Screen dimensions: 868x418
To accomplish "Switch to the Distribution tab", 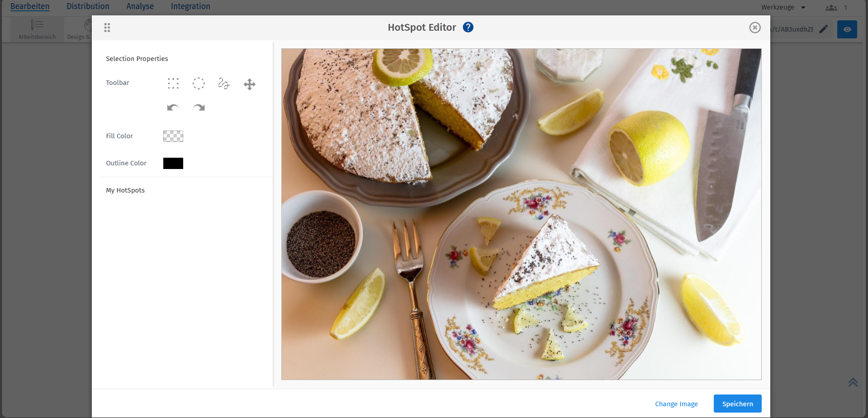I will [x=88, y=6].
